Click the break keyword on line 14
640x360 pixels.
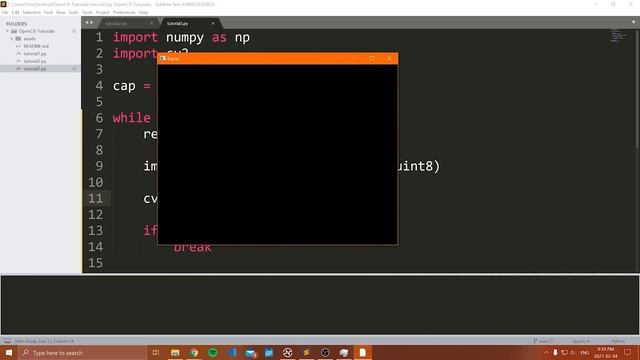(192, 248)
